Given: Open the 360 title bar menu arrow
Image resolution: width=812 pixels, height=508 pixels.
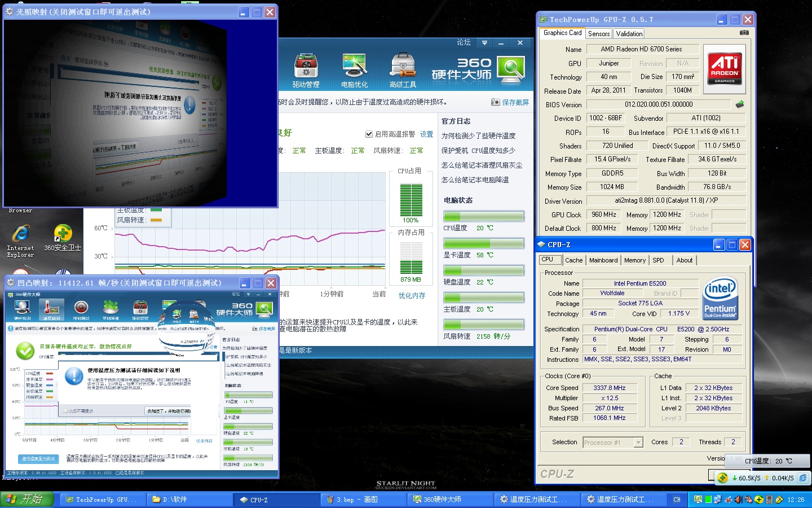Looking at the screenshot, I should pos(484,43).
